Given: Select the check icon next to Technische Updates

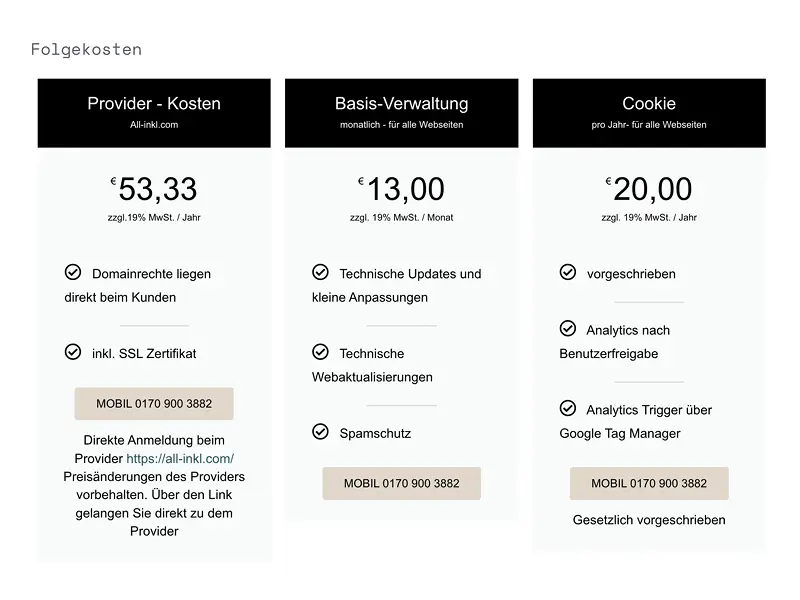Looking at the screenshot, I should coord(321,271).
